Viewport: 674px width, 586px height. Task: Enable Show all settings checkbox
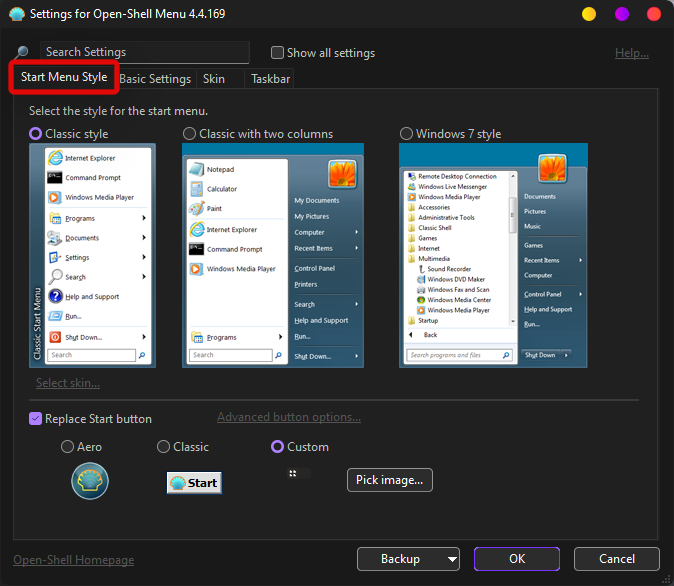point(278,53)
